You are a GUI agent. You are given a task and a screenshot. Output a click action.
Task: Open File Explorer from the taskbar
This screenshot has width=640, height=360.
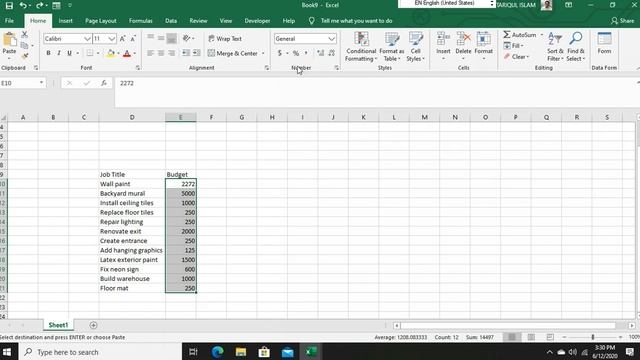tap(241, 352)
